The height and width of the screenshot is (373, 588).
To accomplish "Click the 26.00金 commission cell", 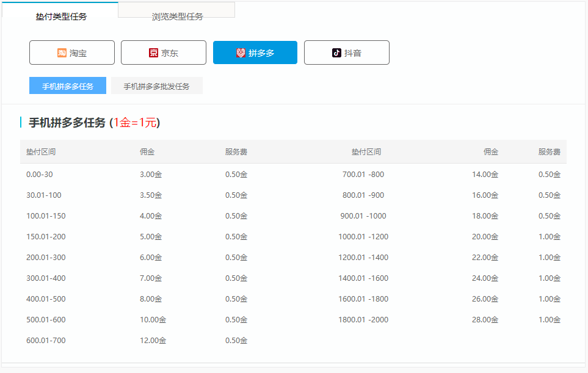I will click(485, 299).
